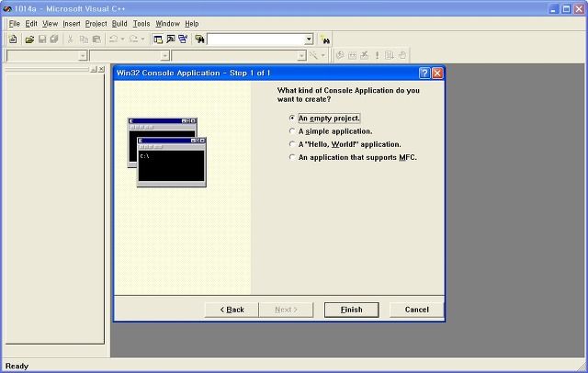This screenshot has height=373, width=588.
Task: Click the WizardBar actions wand icon
Action: (313, 55)
